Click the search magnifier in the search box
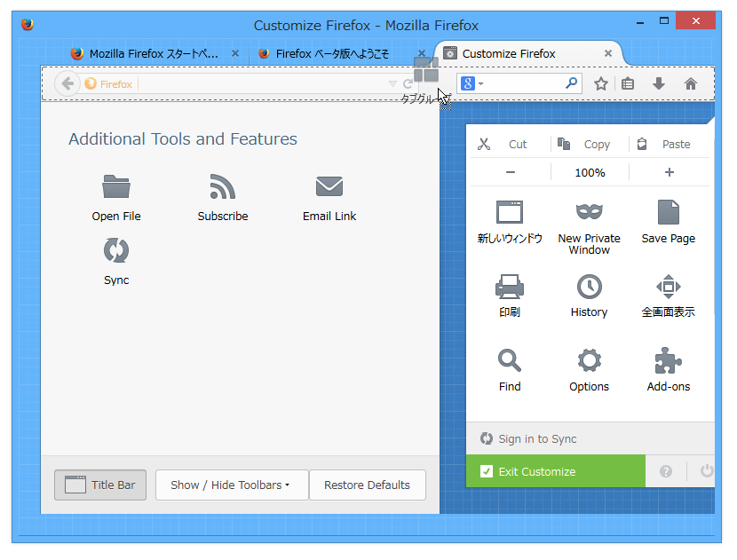This screenshot has width=737, height=560. tap(571, 83)
